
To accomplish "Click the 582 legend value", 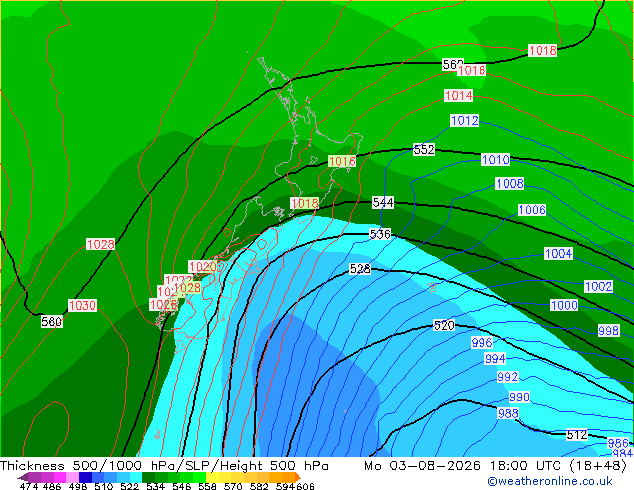I will pos(259,486).
